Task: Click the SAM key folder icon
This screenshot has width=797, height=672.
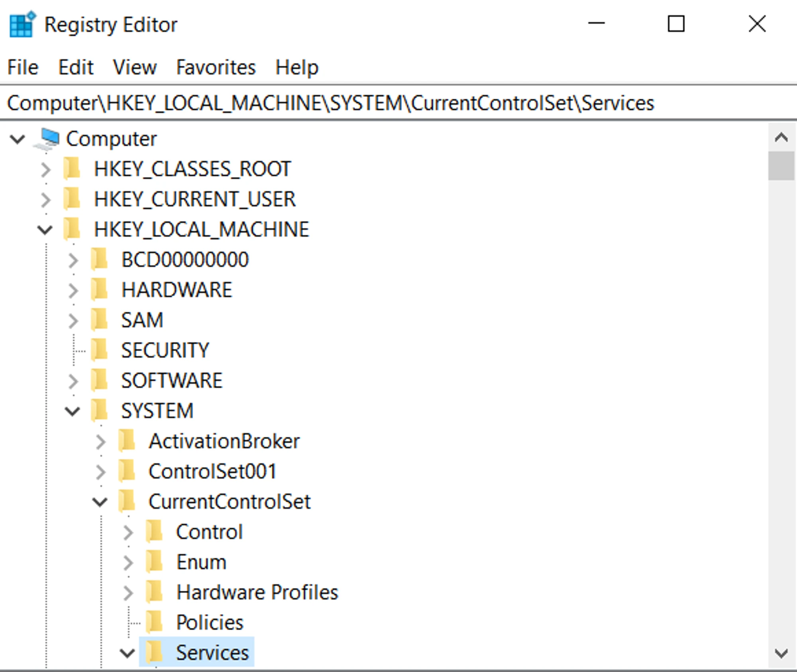Action: 100,320
